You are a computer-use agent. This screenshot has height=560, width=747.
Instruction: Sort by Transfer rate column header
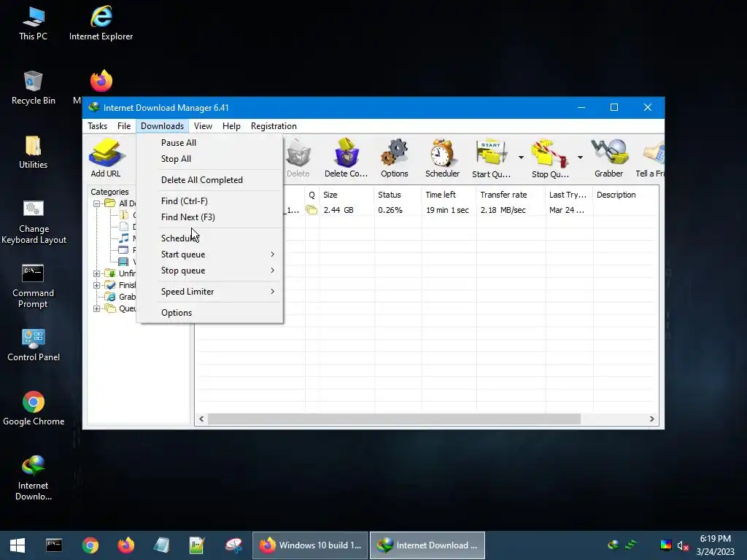pyautogui.click(x=511, y=195)
